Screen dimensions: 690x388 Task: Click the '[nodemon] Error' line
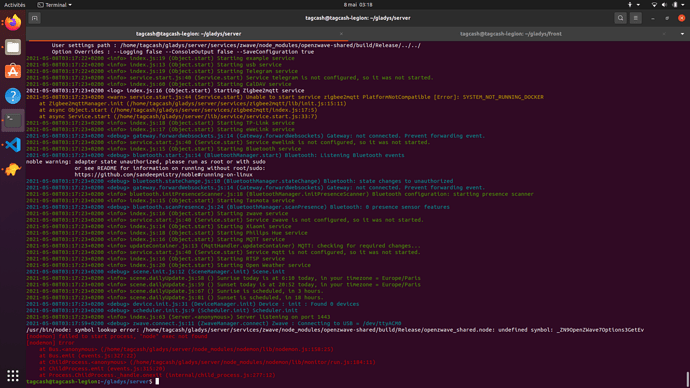coord(50,343)
